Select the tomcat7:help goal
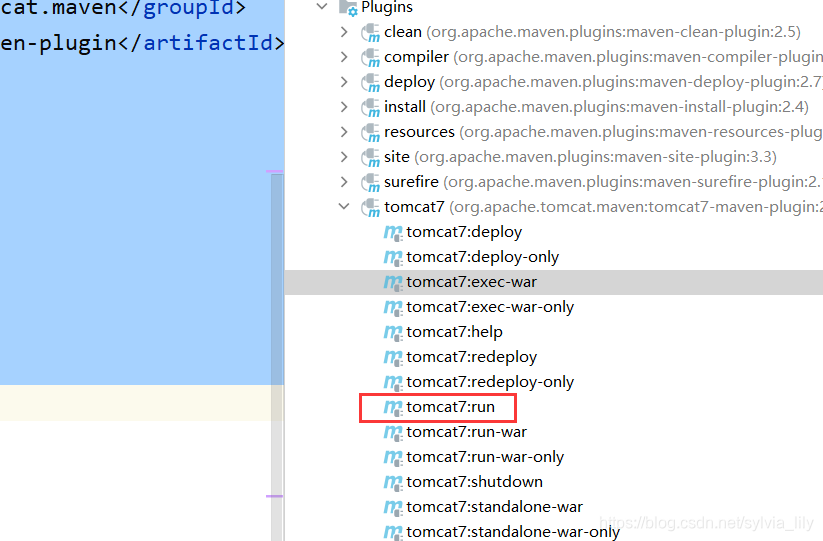 pos(454,332)
